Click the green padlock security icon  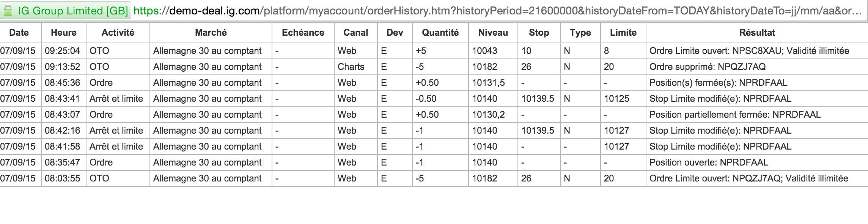point(8,11)
